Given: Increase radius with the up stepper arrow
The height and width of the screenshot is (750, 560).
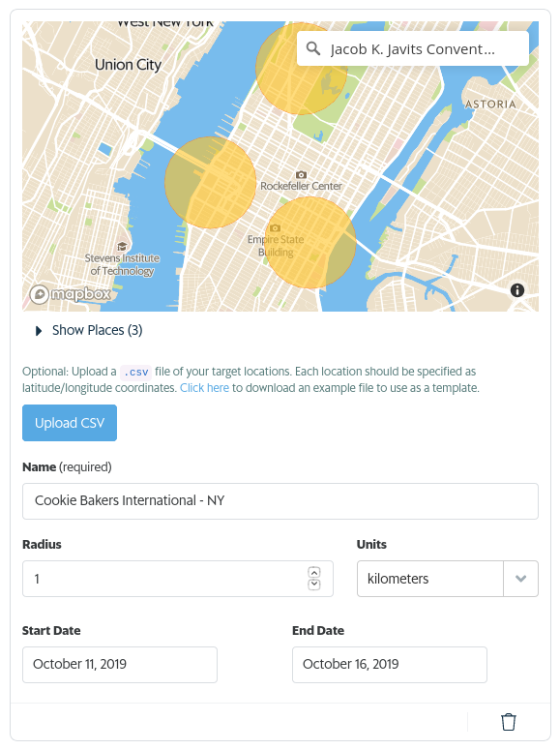Looking at the screenshot, I should point(314,573).
